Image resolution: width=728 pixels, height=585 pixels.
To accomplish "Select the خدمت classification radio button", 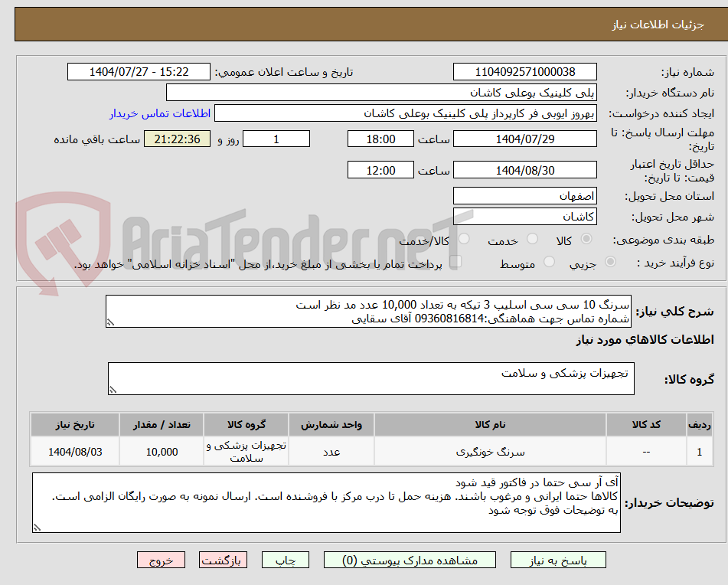I will pyautogui.click(x=531, y=237).
